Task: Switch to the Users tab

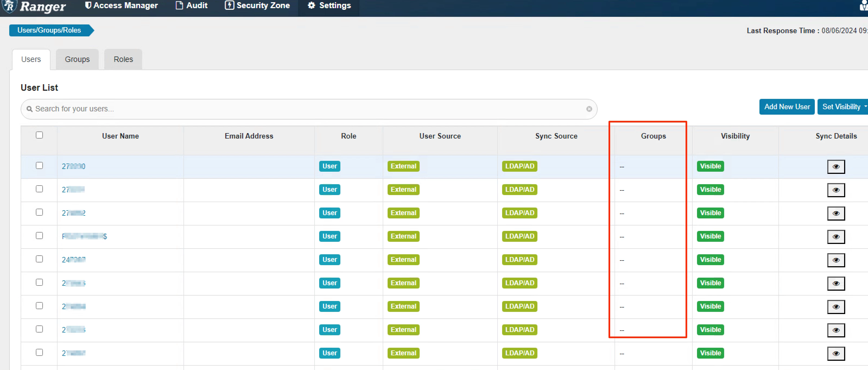Action: pyautogui.click(x=31, y=59)
